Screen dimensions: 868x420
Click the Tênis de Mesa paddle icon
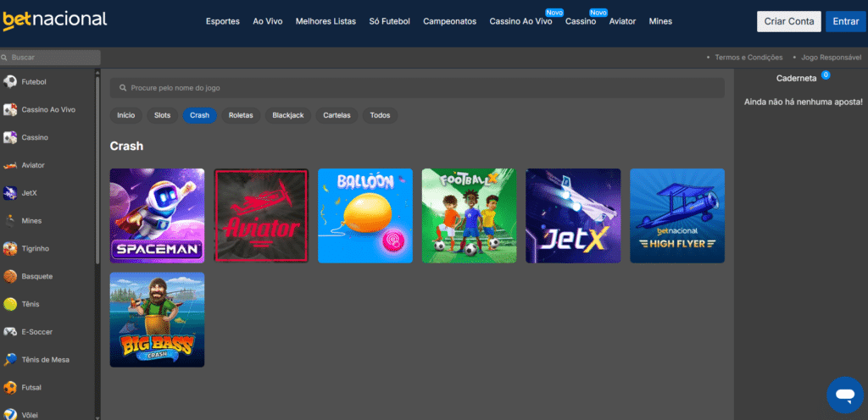point(10,360)
